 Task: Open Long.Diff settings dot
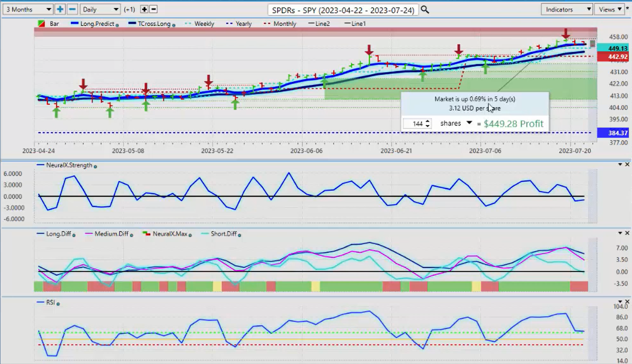73,235
